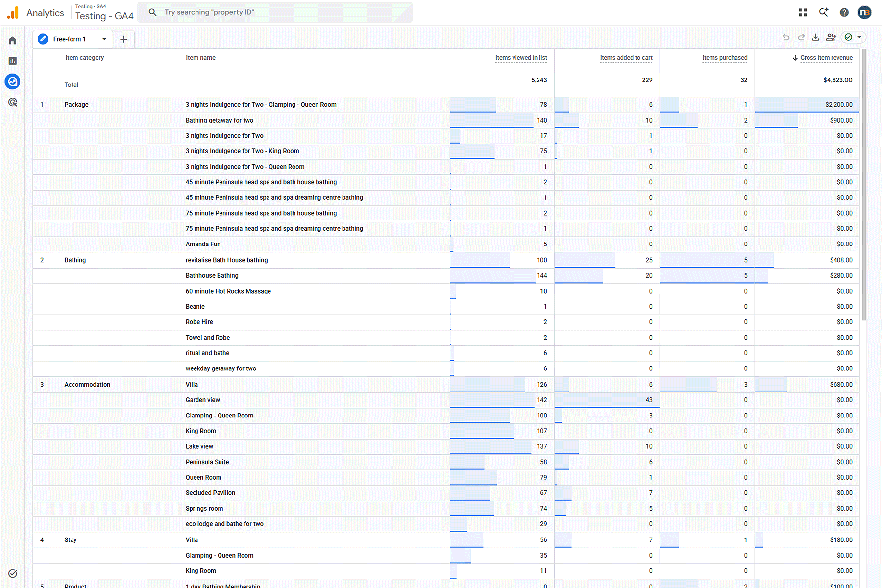Click 'eco lodge and bathe for two' item
882x588 pixels.
click(224, 524)
